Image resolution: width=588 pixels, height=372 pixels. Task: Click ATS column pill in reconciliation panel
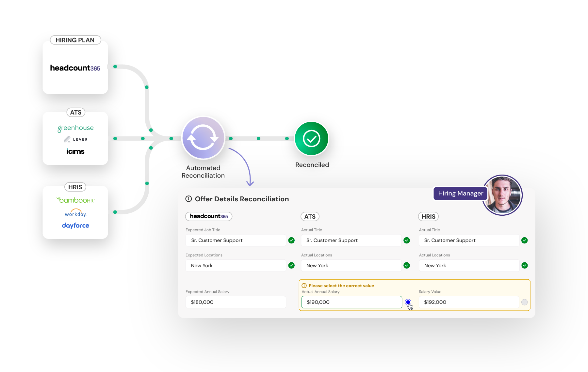pos(310,216)
